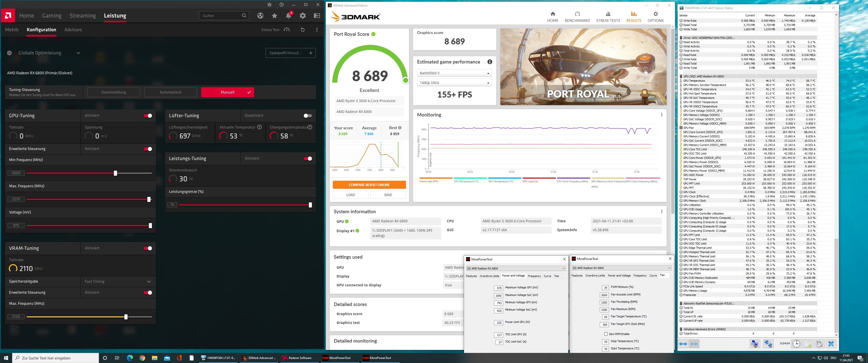Click the blue X close sensors icon in HWiNFO
The image size is (868, 363).
tap(831, 344)
